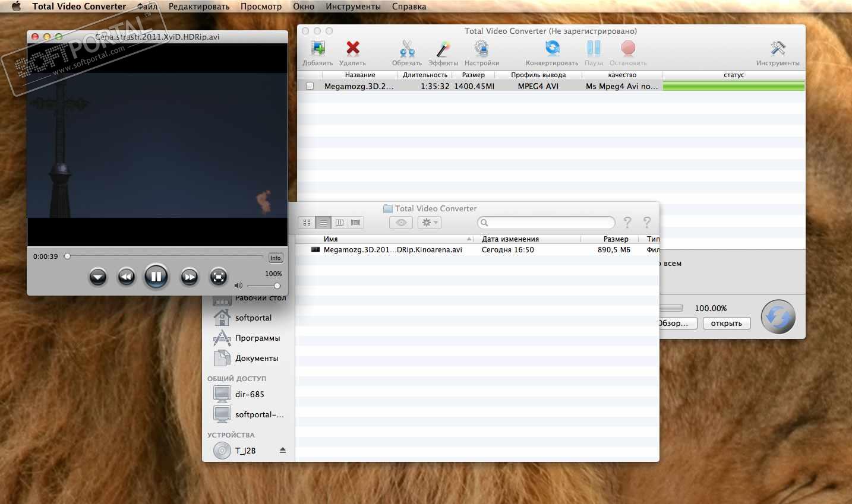
Task: Open the Total Video Converter application menu
Action: click(79, 7)
